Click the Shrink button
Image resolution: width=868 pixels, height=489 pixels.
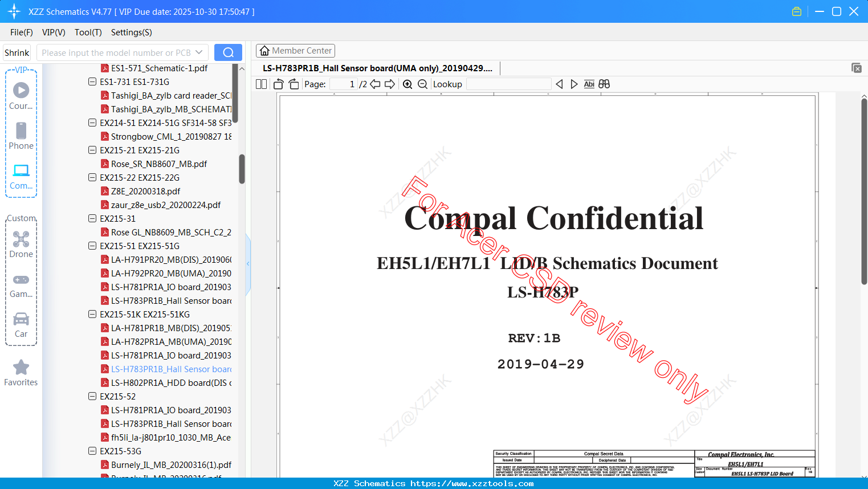17,52
